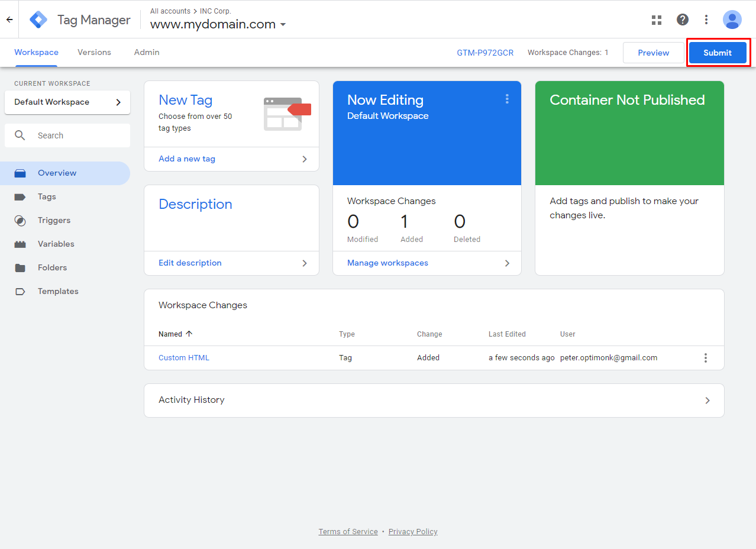The height and width of the screenshot is (549, 756).
Task: Click the user account avatar
Action: coord(732,20)
